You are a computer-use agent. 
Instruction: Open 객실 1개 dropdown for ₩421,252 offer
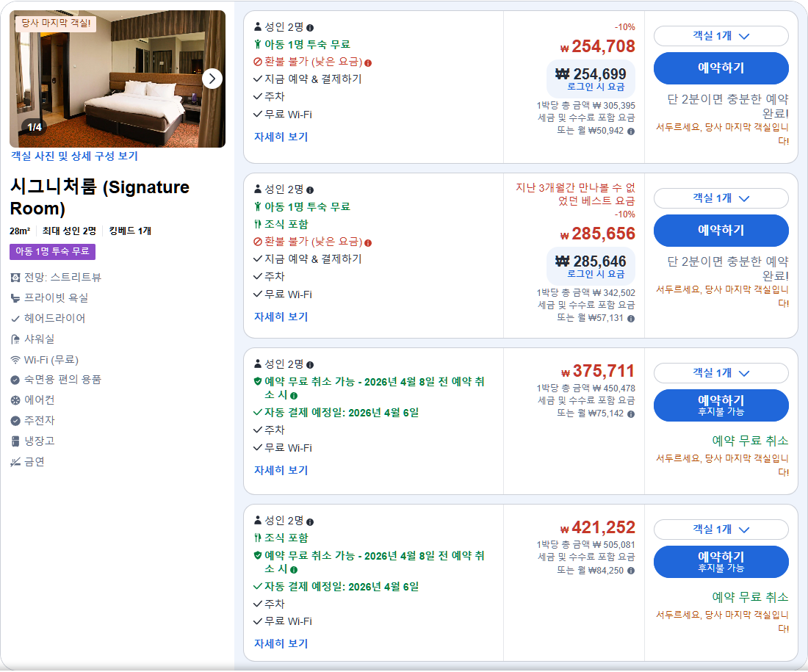pyautogui.click(x=721, y=530)
